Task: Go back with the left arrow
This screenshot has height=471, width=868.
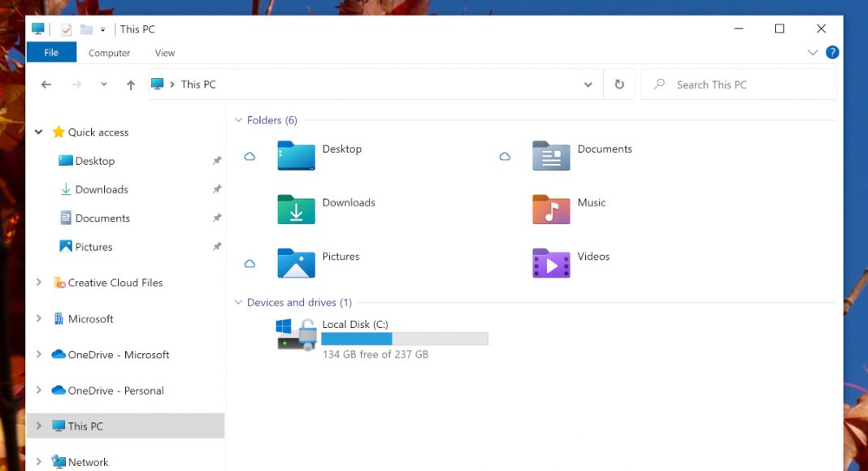Action: [x=46, y=84]
